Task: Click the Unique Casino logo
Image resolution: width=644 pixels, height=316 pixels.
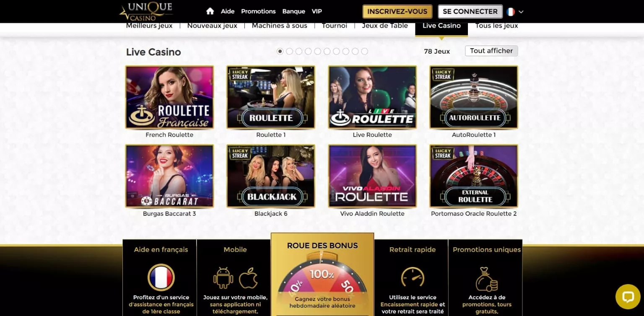Action: [146, 11]
